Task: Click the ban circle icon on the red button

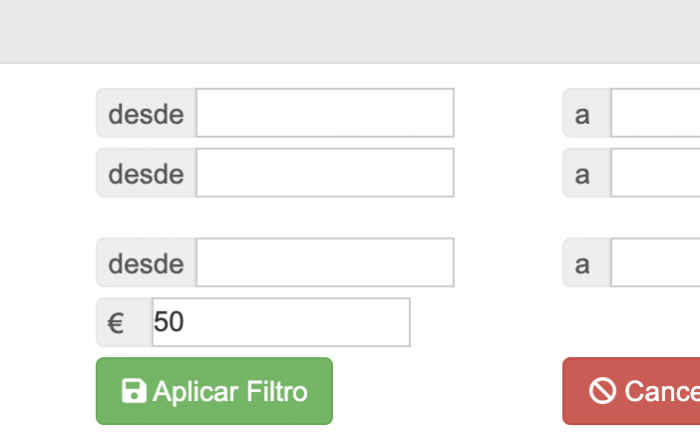Action: point(602,391)
